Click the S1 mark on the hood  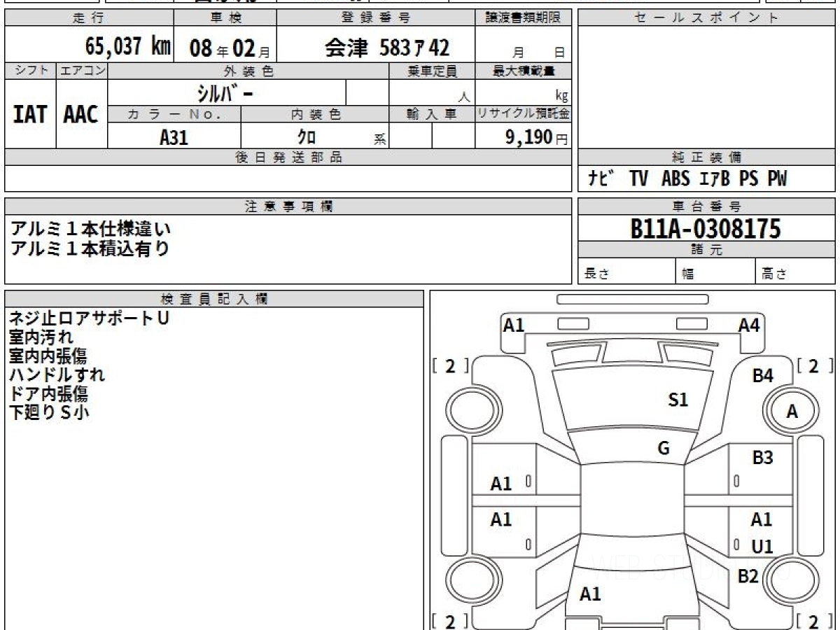click(678, 400)
